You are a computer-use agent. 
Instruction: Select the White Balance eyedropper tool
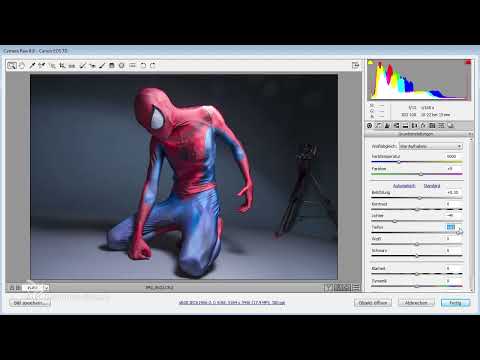(x=32, y=65)
